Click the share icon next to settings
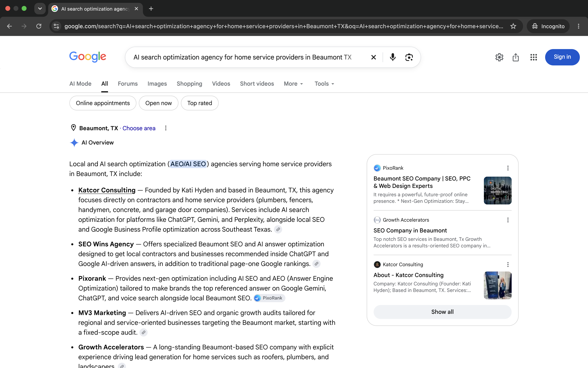This screenshot has width=588, height=368. [x=516, y=57]
